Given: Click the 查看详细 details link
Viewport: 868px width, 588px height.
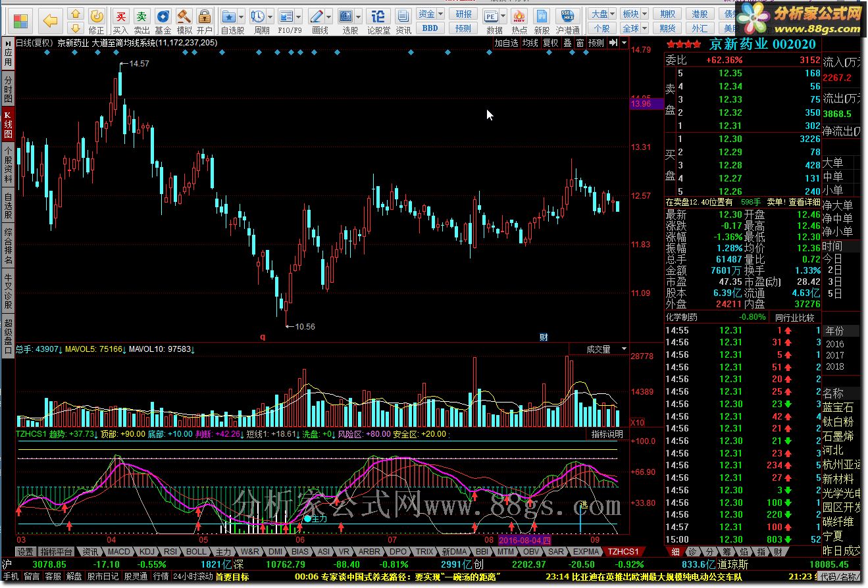Looking at the screenshot, I should pos(805,202).
